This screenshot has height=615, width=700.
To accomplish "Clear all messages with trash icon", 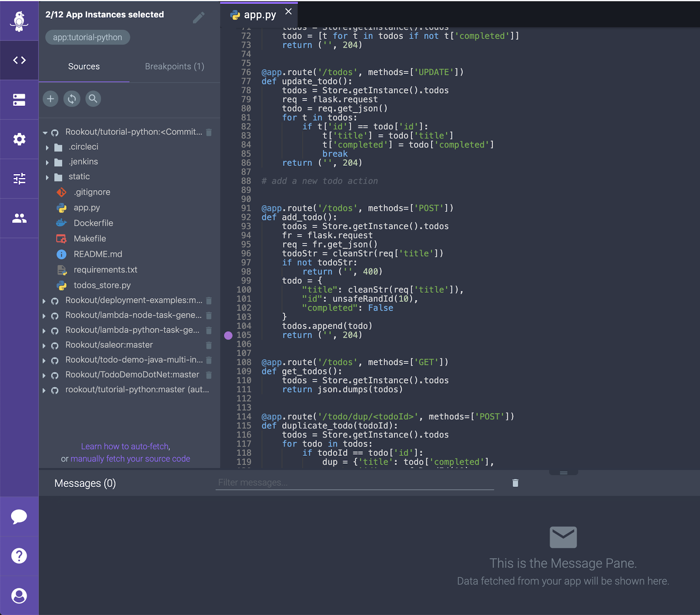I will [x=515, y=483].
